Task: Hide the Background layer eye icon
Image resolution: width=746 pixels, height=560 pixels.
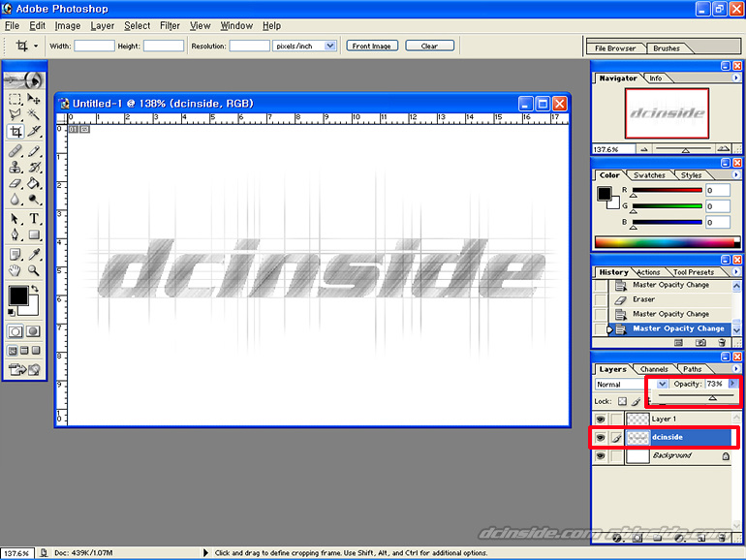Action: coord(601,455)
